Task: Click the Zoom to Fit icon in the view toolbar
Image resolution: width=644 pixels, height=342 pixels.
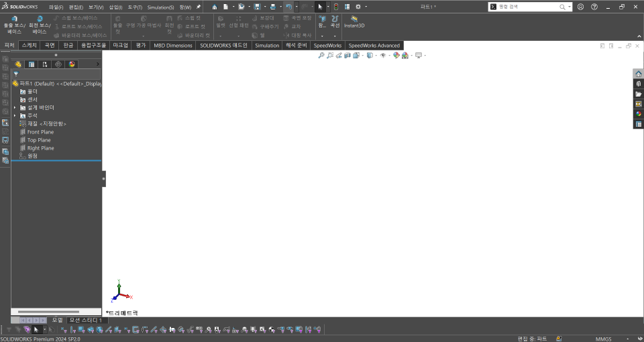Action: coord(321,56)
